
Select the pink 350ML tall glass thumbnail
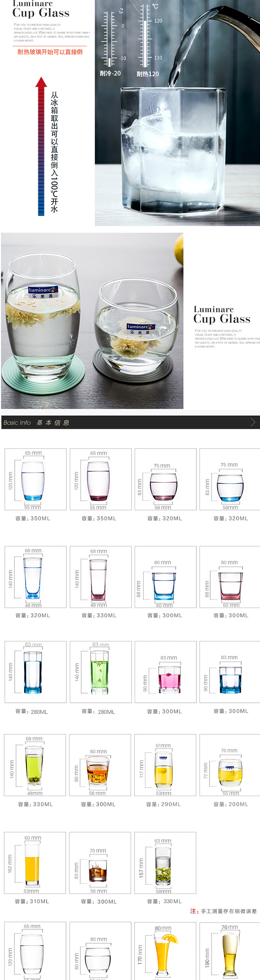101,479
